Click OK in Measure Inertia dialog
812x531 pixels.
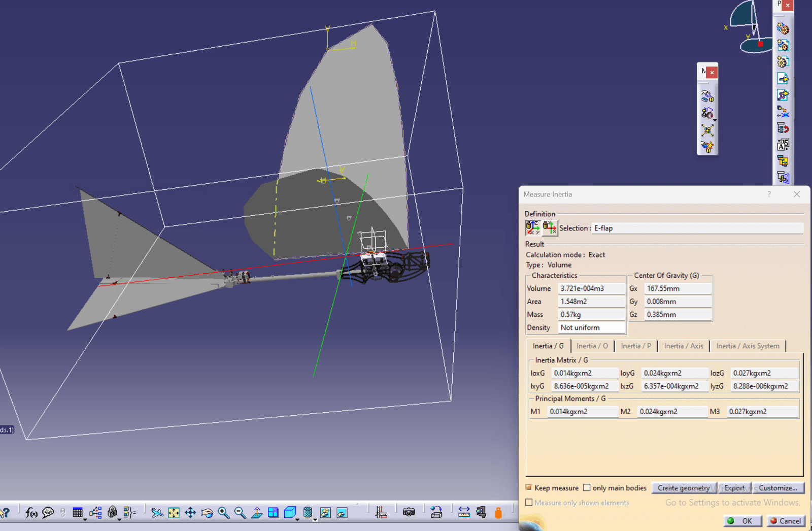pos(742,521)
